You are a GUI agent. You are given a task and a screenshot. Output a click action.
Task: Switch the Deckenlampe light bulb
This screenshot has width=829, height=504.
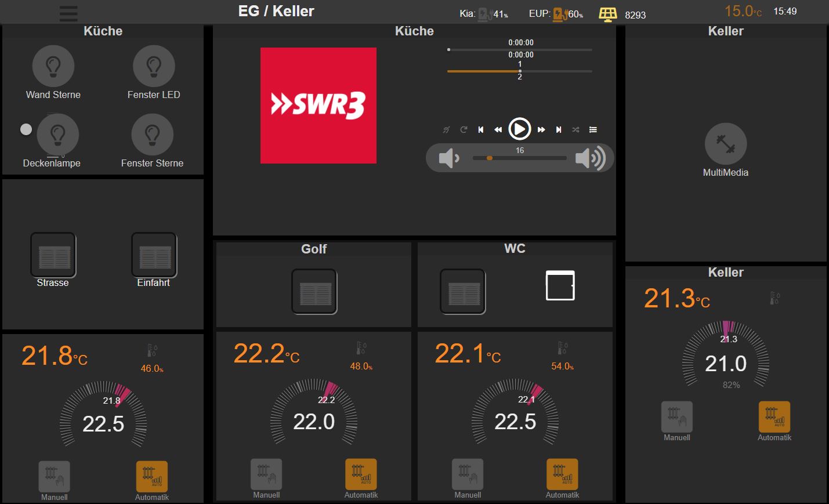pos(57,135)
